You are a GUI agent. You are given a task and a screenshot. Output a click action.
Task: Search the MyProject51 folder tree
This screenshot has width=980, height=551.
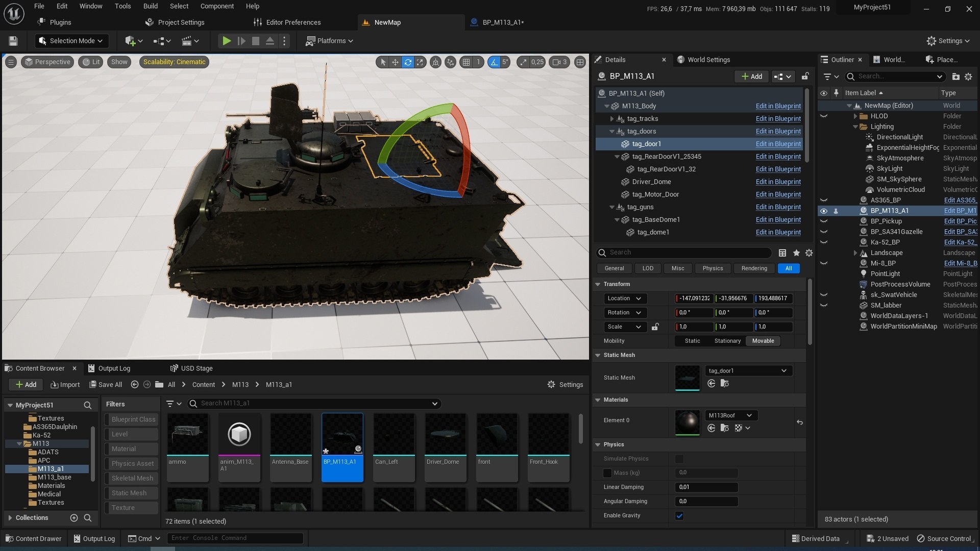pyautogui.click(x=87, y=405)
